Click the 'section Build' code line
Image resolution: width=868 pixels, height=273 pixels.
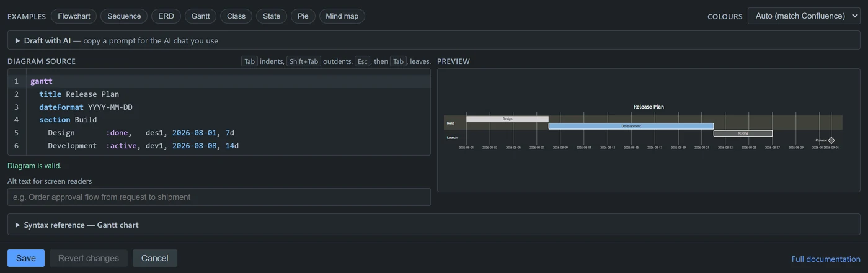tap(229, 120)
